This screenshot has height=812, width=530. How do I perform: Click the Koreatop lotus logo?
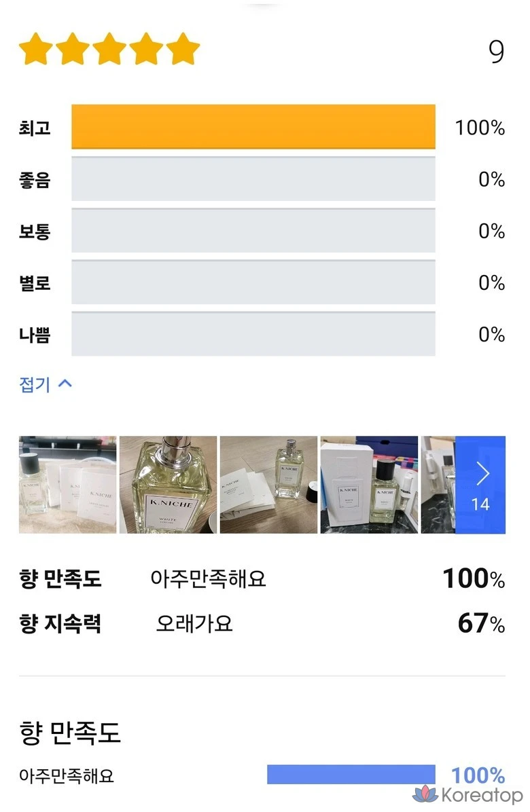(425, 794)
